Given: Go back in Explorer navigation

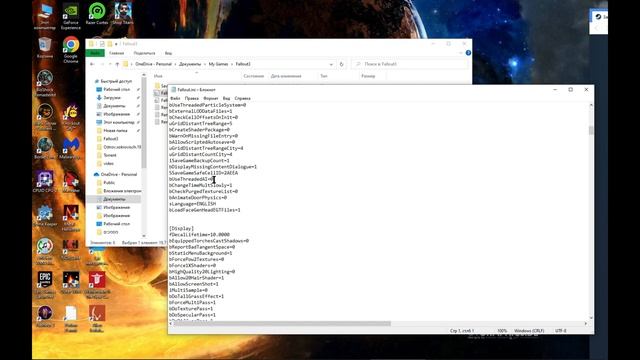Looking at the screenshot, I should 92,64.
